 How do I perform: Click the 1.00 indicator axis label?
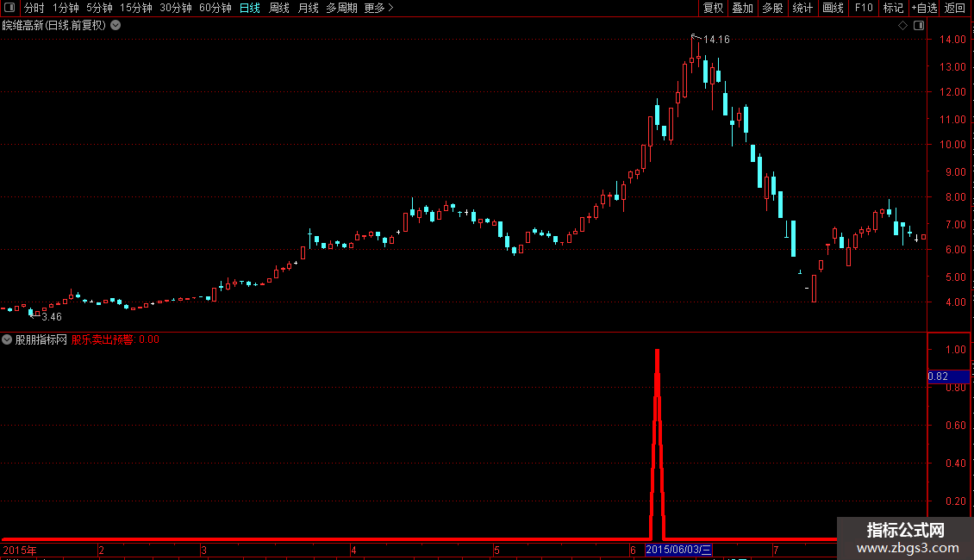click(x=955, y=350)
